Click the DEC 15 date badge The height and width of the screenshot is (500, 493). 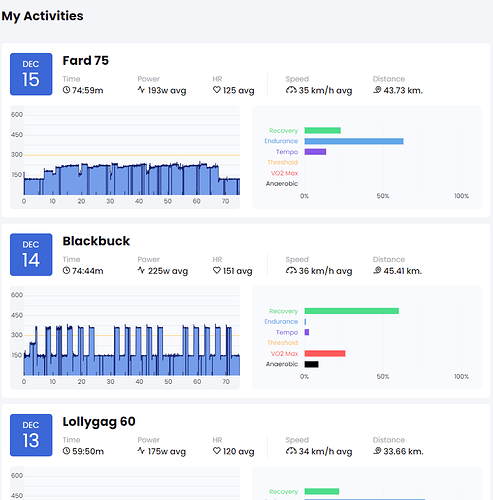pos(31,74)
